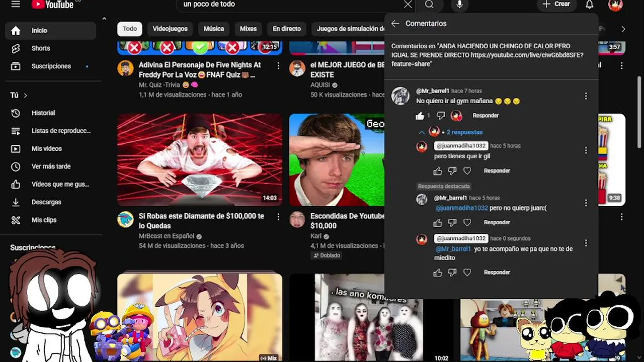Select the Música filter chip

pyautogui.click(x=214, y=29)
